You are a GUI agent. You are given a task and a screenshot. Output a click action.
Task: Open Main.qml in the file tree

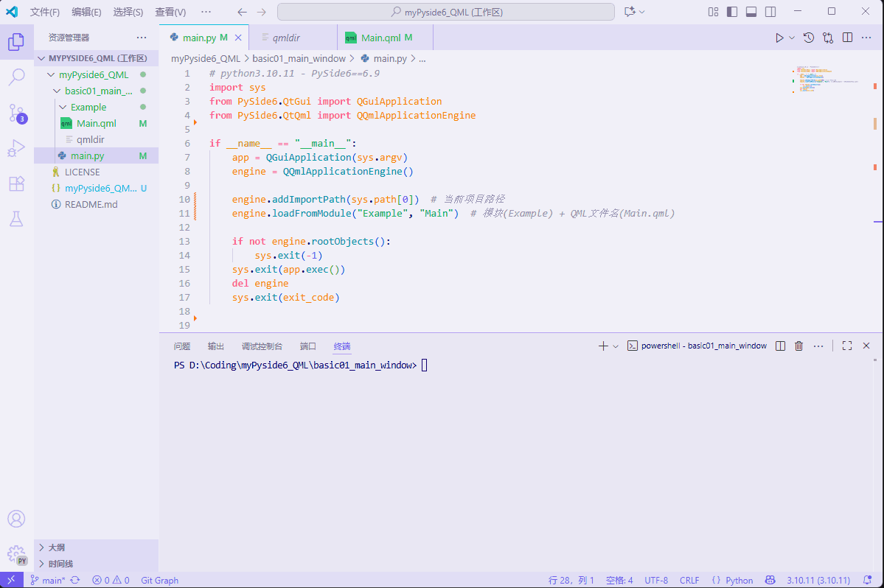97,123
